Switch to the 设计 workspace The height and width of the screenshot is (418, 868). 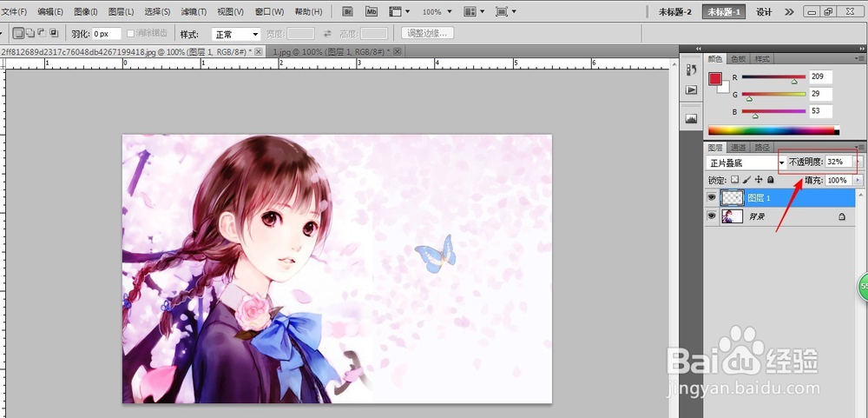(764, 11)
